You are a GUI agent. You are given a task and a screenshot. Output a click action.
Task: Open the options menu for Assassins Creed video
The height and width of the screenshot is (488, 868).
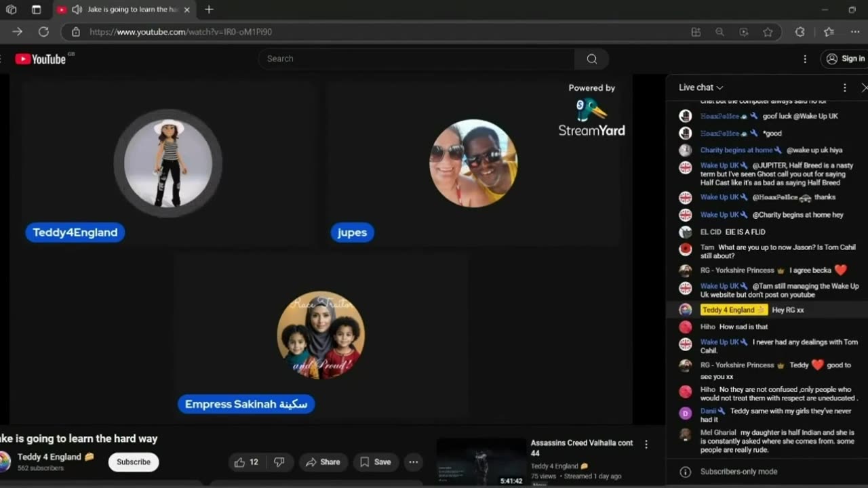[x=646, y=445]
